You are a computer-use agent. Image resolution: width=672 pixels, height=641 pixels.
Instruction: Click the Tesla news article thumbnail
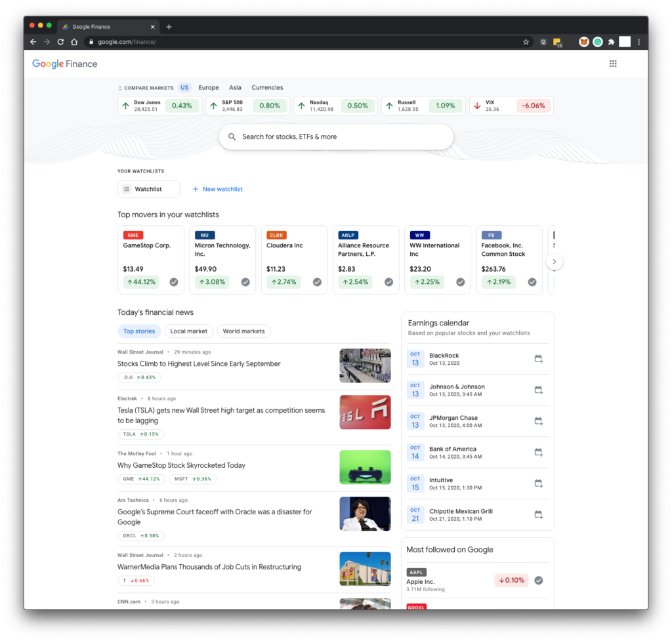pos(365,412)
